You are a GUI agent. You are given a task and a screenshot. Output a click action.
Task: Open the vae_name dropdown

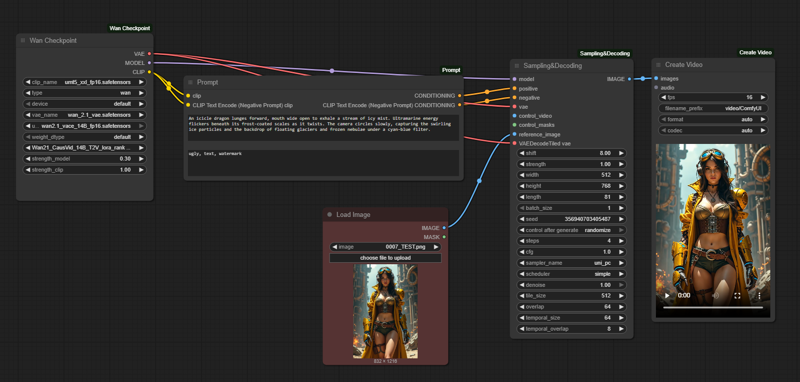coord(85,115)
